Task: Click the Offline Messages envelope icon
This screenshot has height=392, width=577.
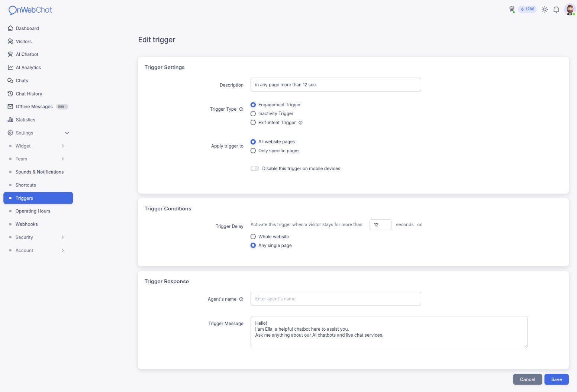Action: [x=10, y=107]
